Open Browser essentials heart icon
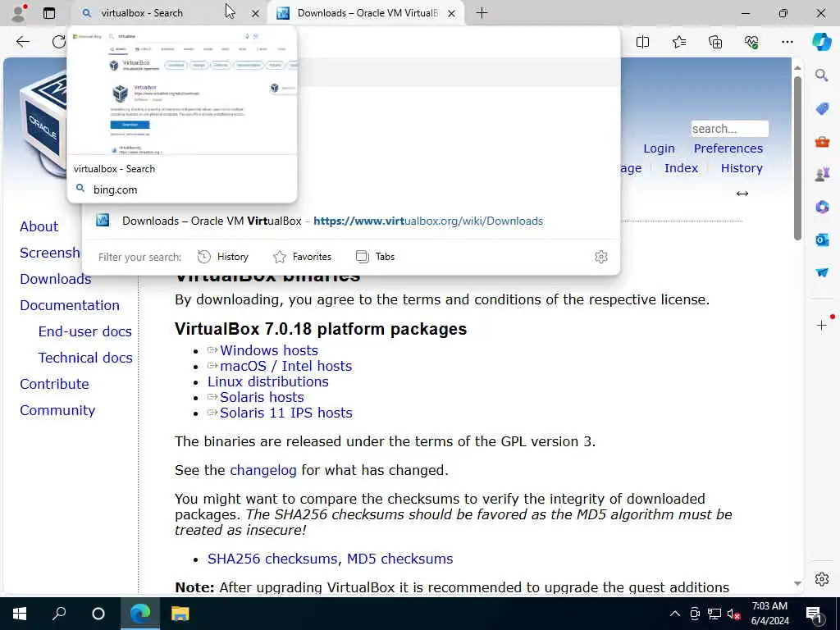 [x=751, y=42]
